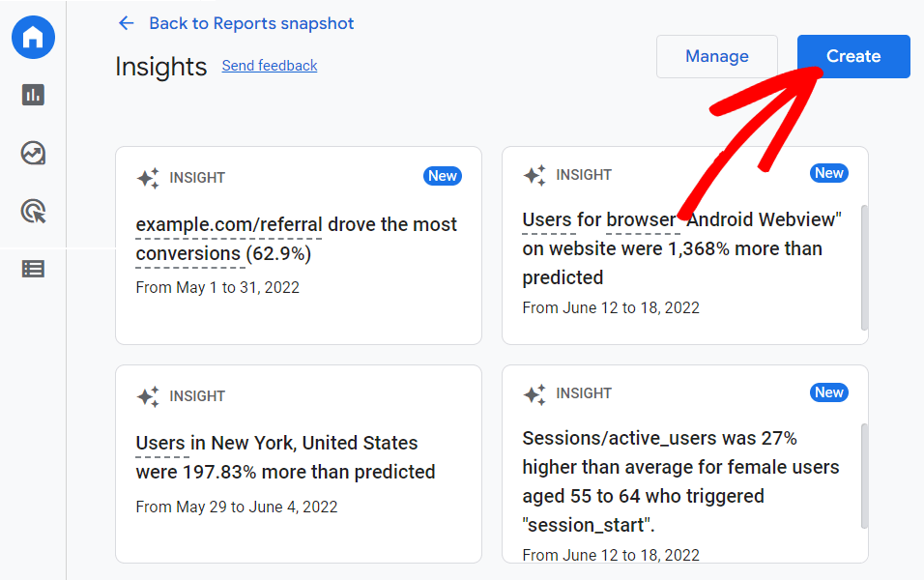924x580 pixels.
Task: Go Back to Reports snapshot
Action: (251, 23)
